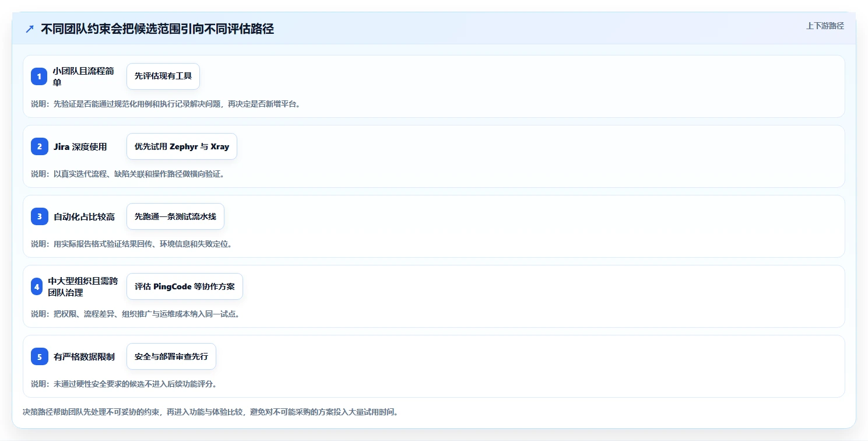Viewport: 868px width, 441px height.
Task: Click the 评估 PingCode 等协作方案 button
Action: [185, 286]
